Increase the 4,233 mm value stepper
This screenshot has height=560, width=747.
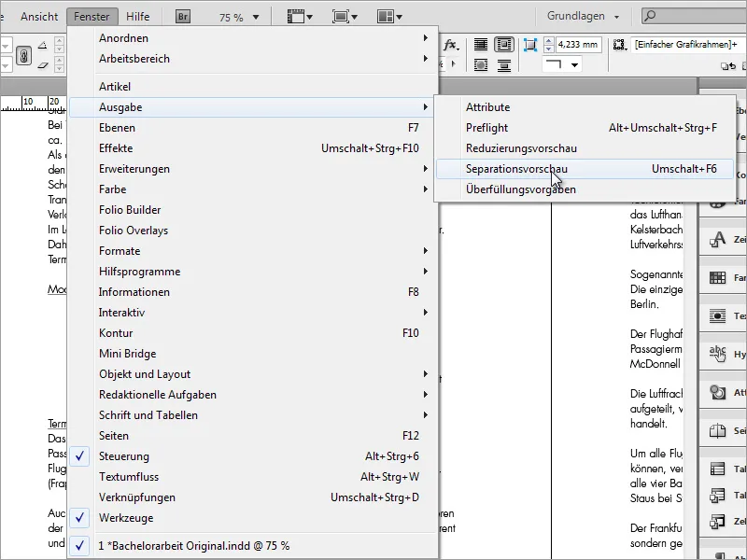548,41
